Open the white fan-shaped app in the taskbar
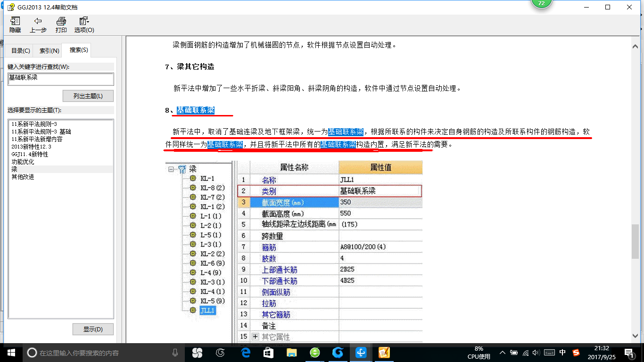 [x=197, y=353]
